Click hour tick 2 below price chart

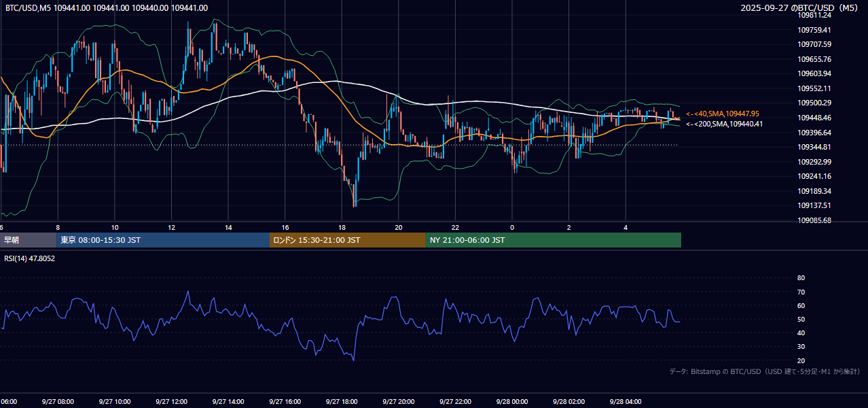569,227
